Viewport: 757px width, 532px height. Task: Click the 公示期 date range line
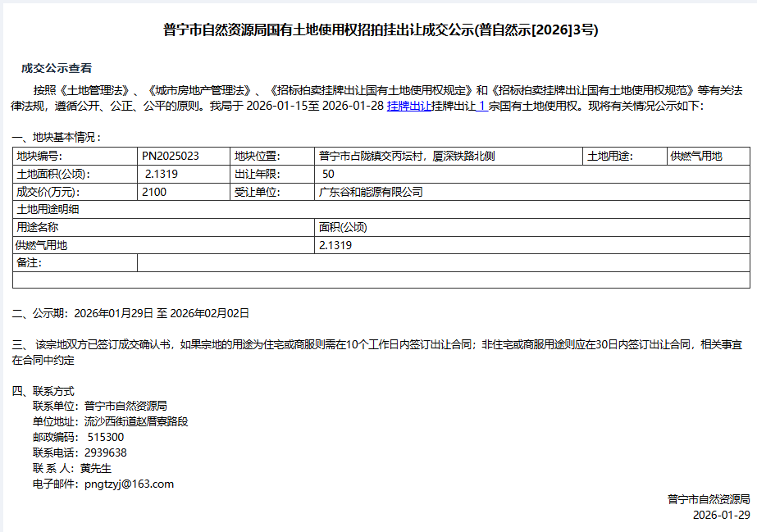pos(131,313)
